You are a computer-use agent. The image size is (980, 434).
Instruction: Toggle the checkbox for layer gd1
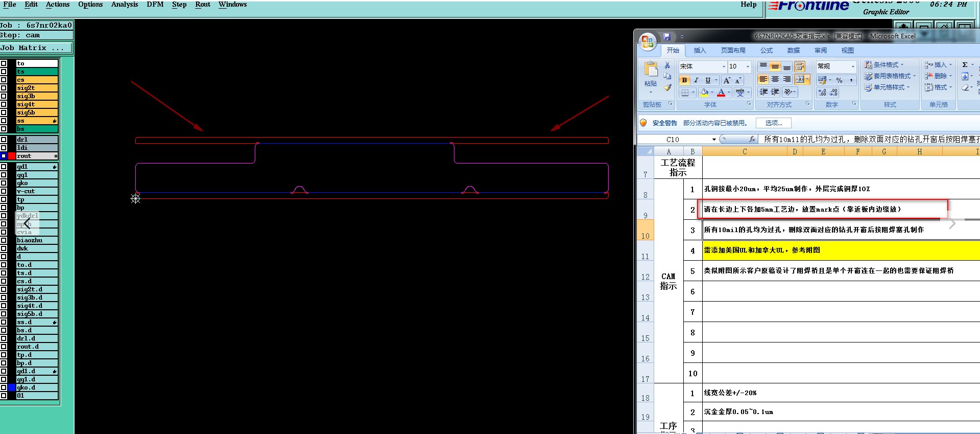[4, 167]
